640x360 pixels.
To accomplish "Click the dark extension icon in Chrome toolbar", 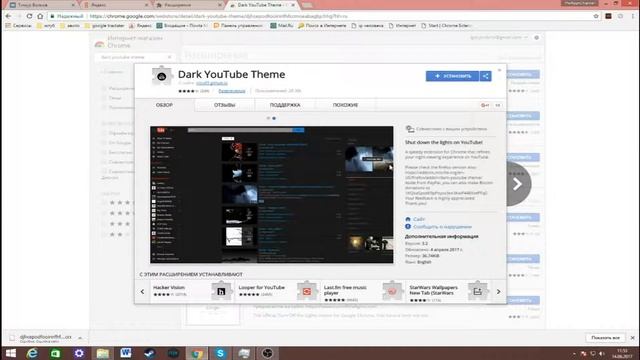I will [x=608, y=16].
